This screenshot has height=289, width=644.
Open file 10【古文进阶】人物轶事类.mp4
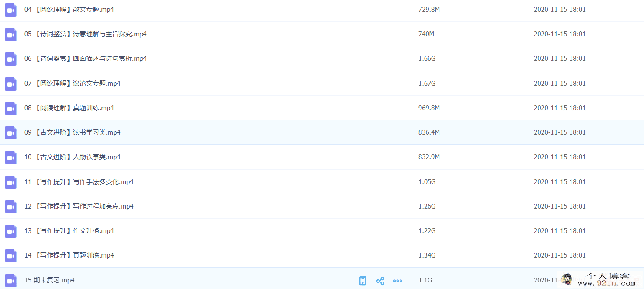pos(73,157)
